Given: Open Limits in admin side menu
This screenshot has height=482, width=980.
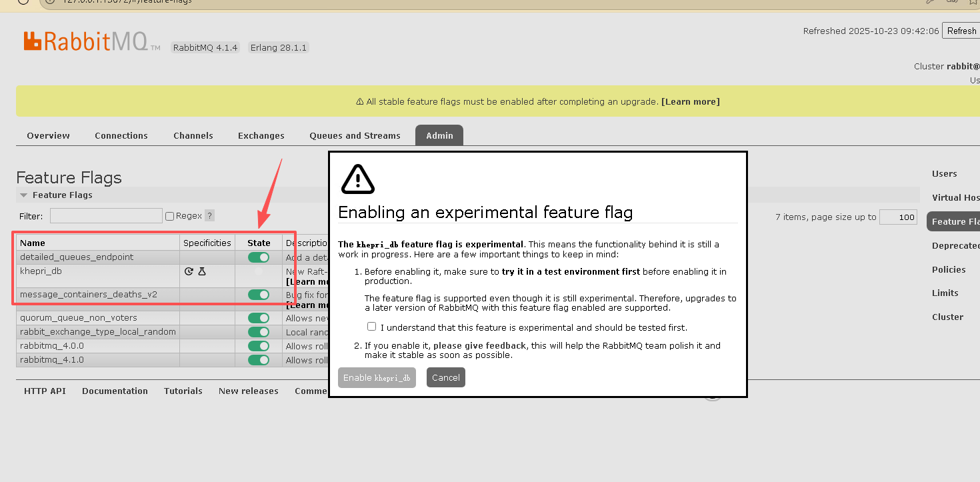Looking at the screenshot, I should point(945,293).
